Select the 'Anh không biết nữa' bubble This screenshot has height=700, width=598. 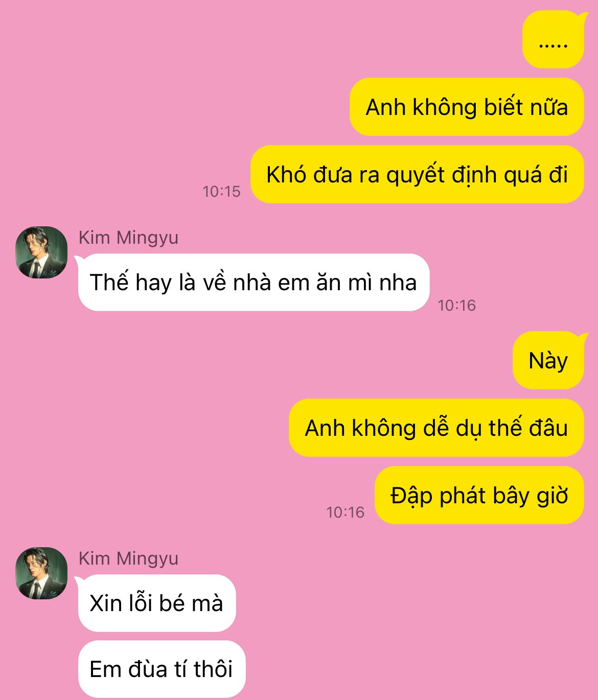467,107
